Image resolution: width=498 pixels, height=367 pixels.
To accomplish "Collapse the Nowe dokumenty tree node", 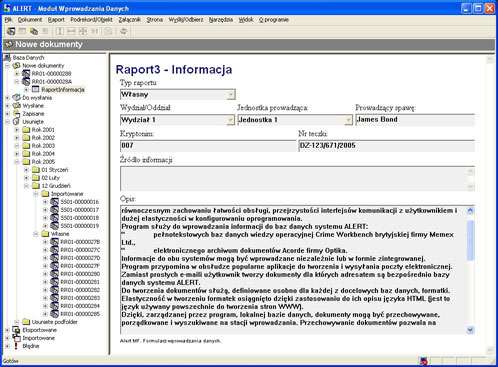I will click(x=7, y=66).
